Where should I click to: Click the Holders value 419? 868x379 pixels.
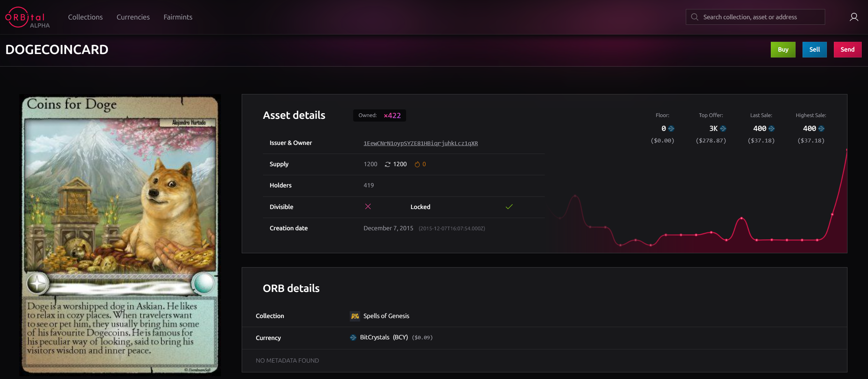tap(369, 185)
